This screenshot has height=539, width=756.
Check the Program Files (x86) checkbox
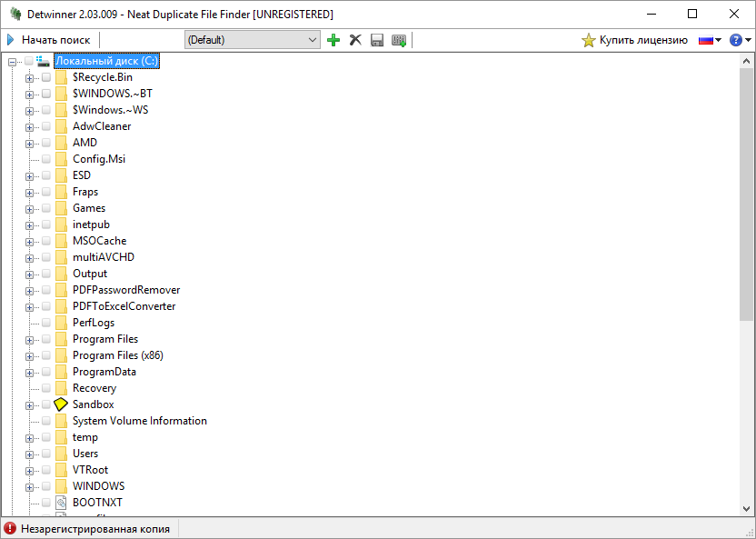pyautogui.click(x=46, y=355)
